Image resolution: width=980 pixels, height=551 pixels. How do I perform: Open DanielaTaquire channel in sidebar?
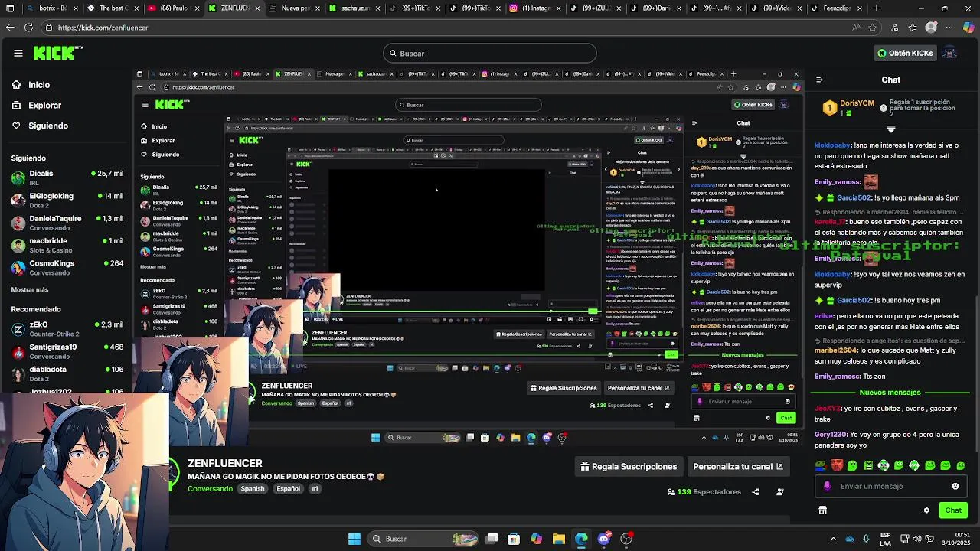tap(67, 223)
